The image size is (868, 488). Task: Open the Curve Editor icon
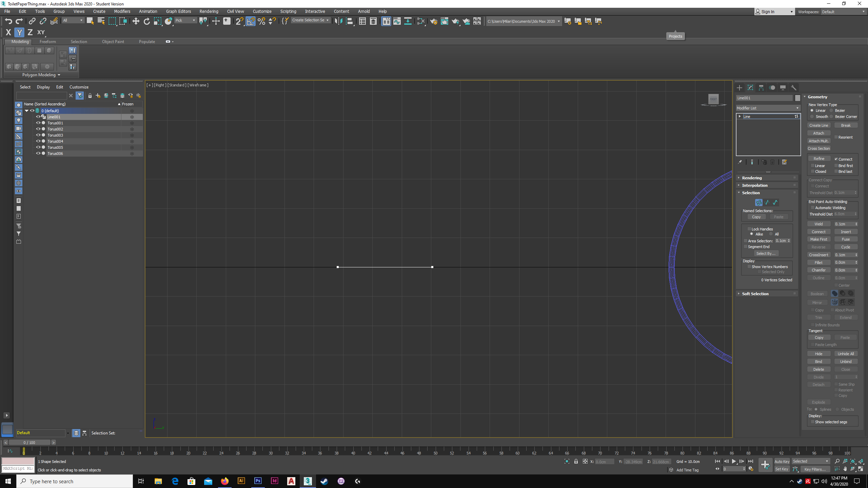pyautogui.click(x=397, y=21)
